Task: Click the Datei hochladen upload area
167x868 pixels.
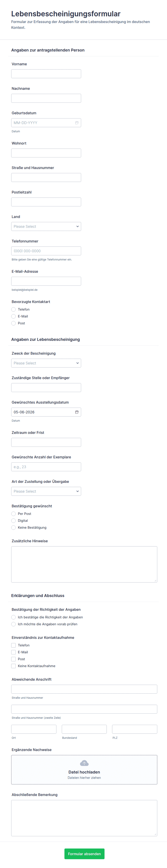Action: (x=84, y=770)
